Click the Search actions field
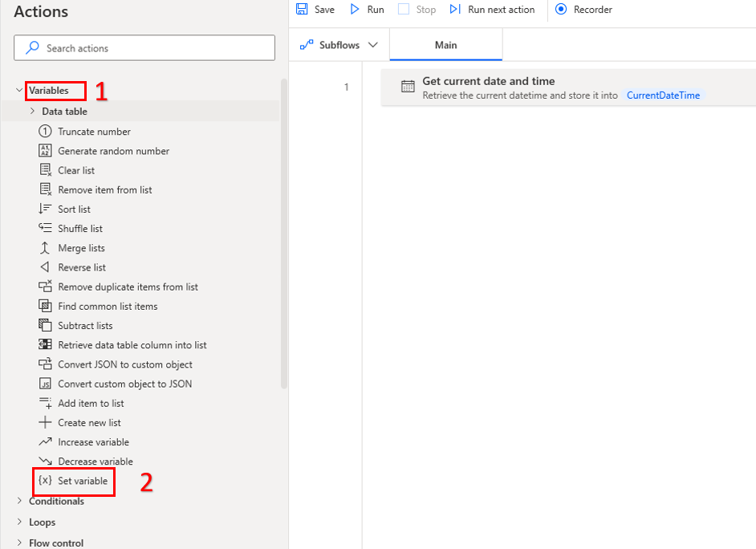 144,47
